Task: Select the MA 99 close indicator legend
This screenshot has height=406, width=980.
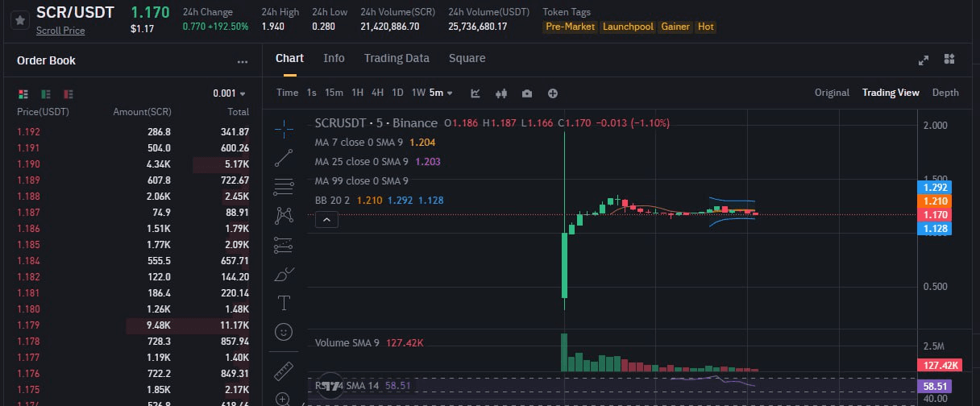Action: coord(362,180)
